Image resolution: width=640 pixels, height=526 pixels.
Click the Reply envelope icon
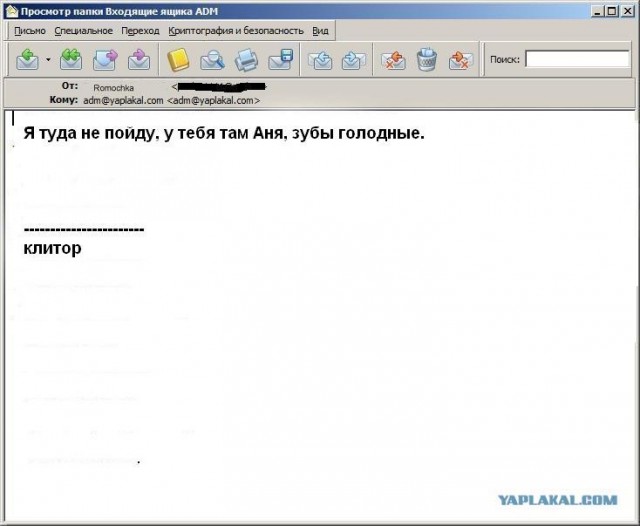coord(28,60)
